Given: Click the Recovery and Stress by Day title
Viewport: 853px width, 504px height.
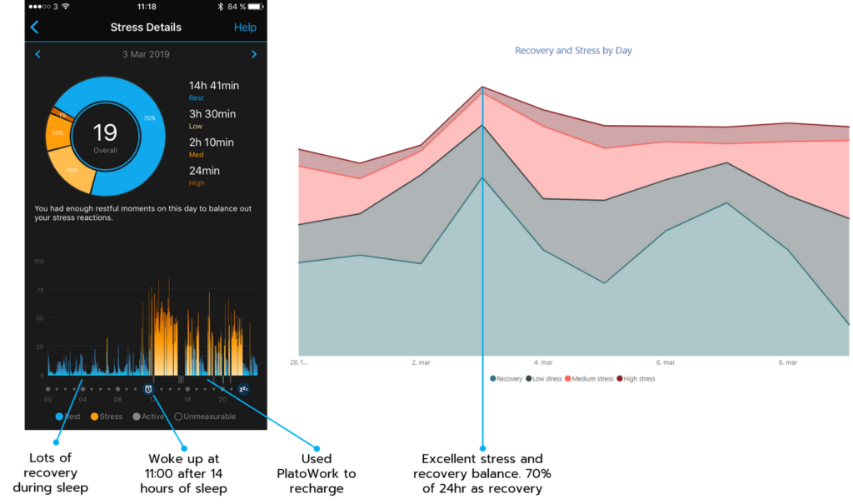Looking at the screenshot, I should (x=573, y=51).
